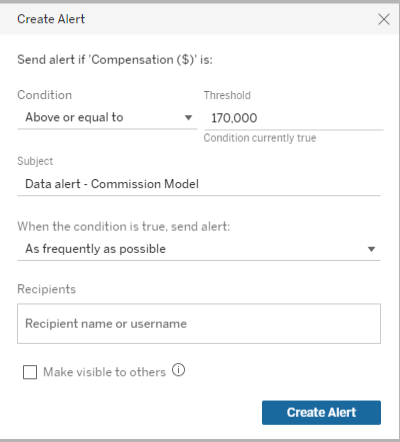The image size is (400, 442).
Task: Enable the Make visible to others checkbox
Action: tap(30, 372)
